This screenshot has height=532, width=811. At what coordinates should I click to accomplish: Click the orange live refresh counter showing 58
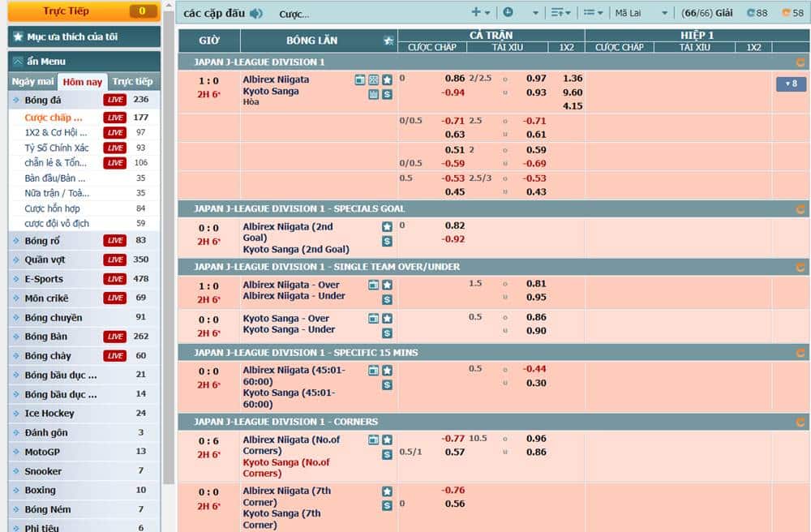point(793,13)
